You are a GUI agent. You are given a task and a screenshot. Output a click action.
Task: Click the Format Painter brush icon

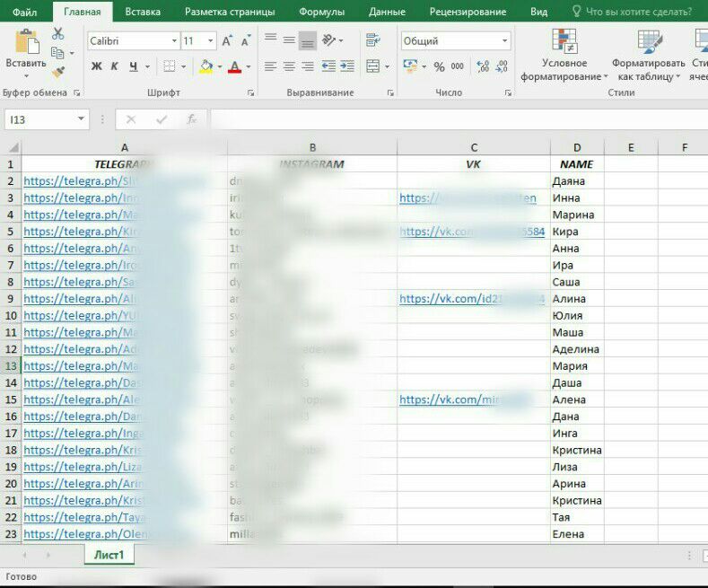pyautogui.click(x=57, y=71)
